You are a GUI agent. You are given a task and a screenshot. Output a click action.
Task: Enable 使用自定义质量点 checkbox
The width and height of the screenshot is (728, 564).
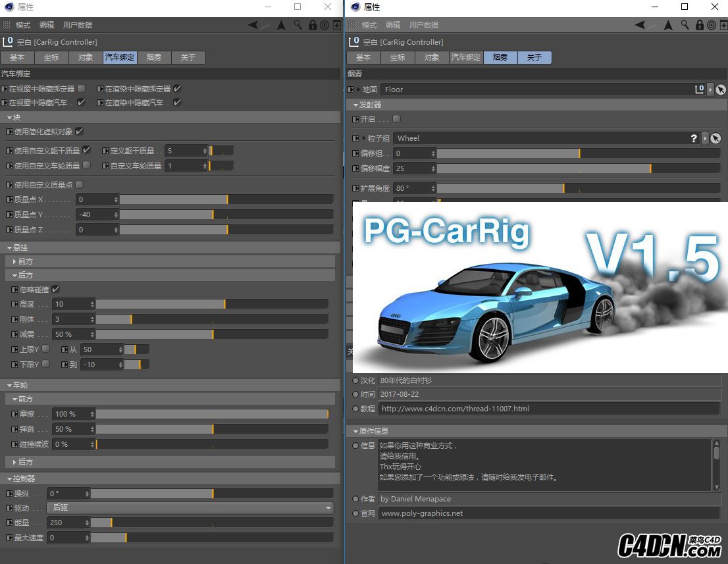pyautogui.click(x=80, y=184)
